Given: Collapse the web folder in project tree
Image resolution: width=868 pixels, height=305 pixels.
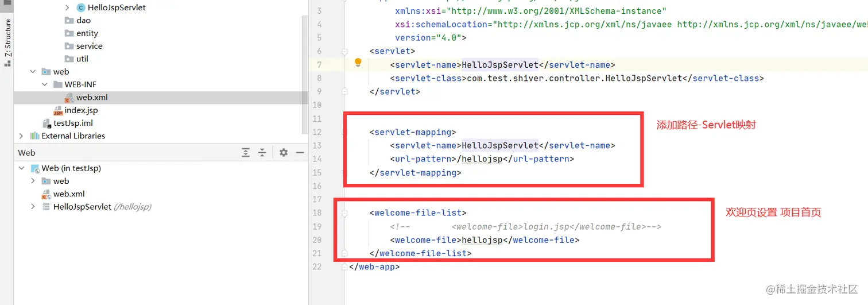Looking at the screenshot, I should [33, 72].
